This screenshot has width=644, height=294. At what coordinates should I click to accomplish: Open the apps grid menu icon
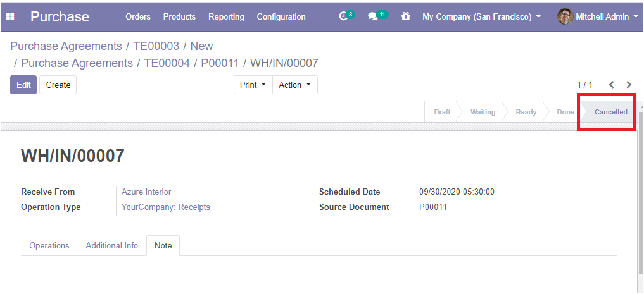(x=10, y=17)
